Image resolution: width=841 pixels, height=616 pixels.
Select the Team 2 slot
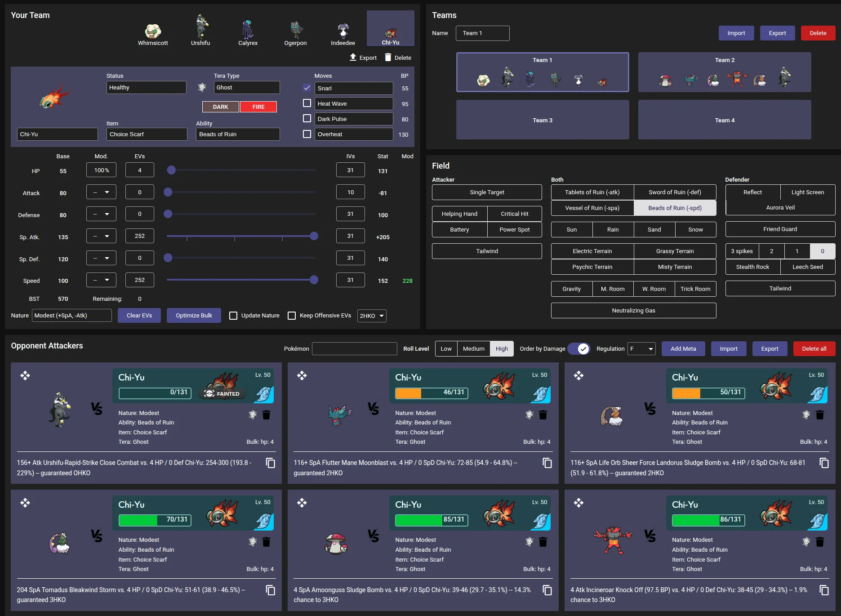coord(725,72)
